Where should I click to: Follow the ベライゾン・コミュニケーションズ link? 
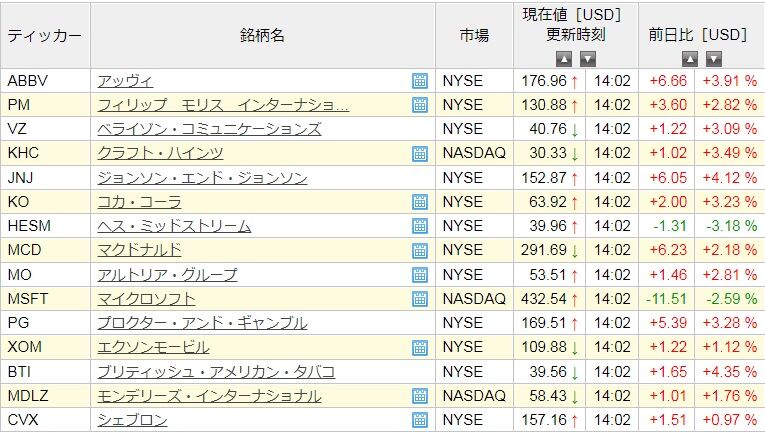coord(209,129)
